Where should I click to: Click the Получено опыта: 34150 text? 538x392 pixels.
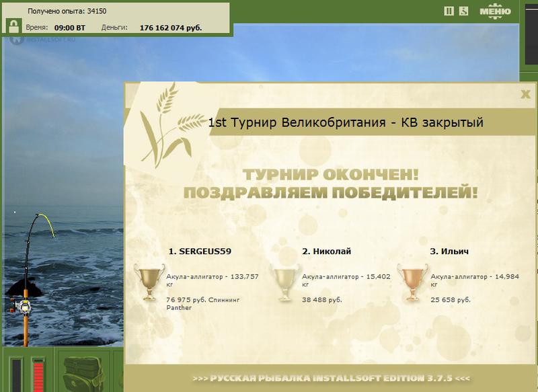point(67,11)
